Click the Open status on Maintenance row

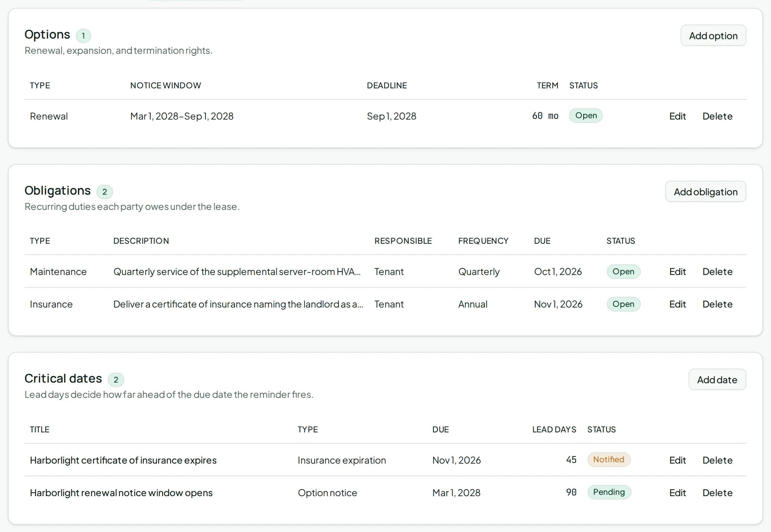tap(623, 271)
